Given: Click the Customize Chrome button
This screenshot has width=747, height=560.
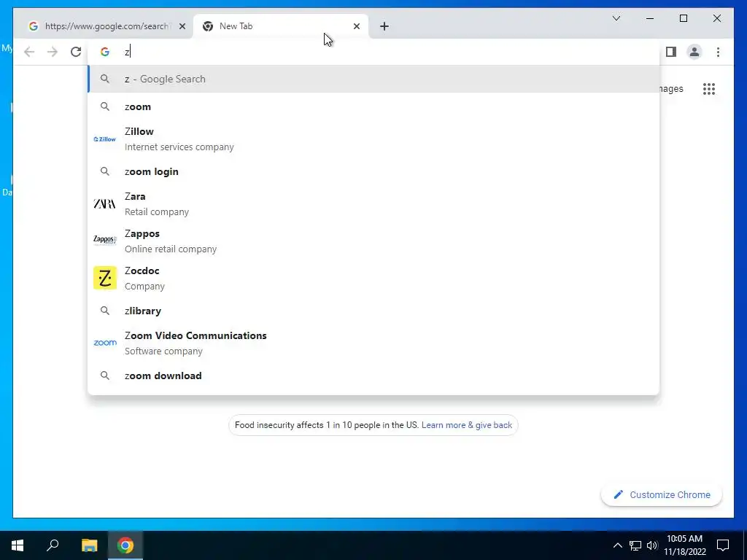Looking at the screenshot, I should [x=661, y=494].
